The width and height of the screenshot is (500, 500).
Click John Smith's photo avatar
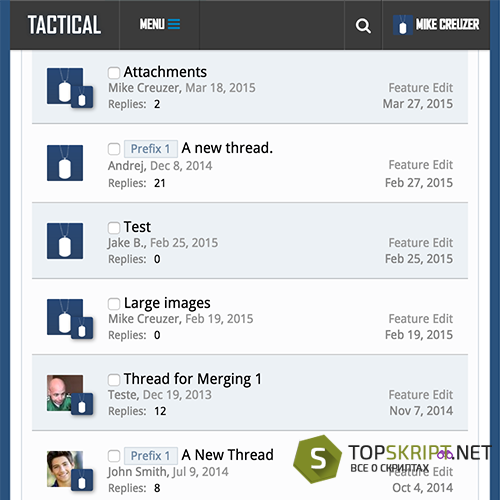tap(65, 469)
